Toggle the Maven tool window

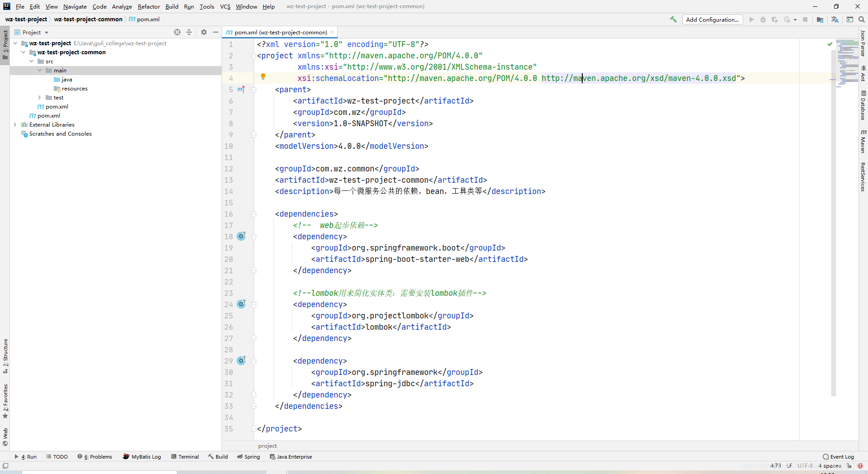[x=863, y=141]
